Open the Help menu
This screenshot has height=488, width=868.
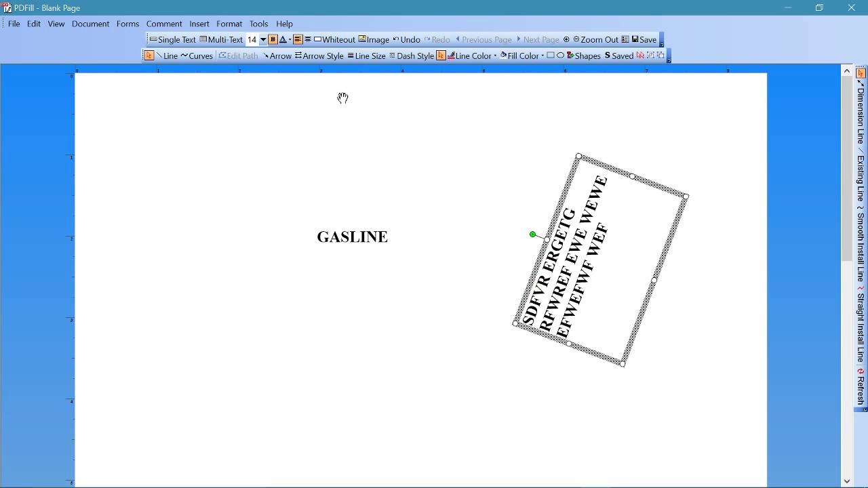coord(285,24)
